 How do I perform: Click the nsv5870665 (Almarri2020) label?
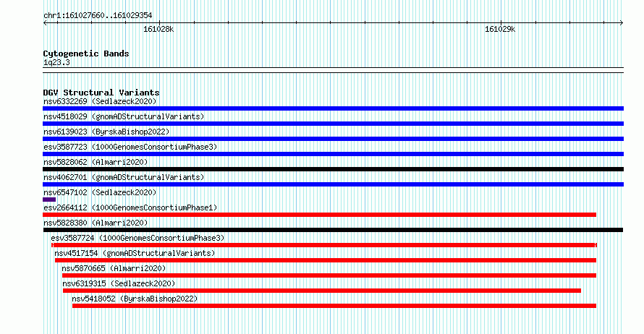pos(114,268)
